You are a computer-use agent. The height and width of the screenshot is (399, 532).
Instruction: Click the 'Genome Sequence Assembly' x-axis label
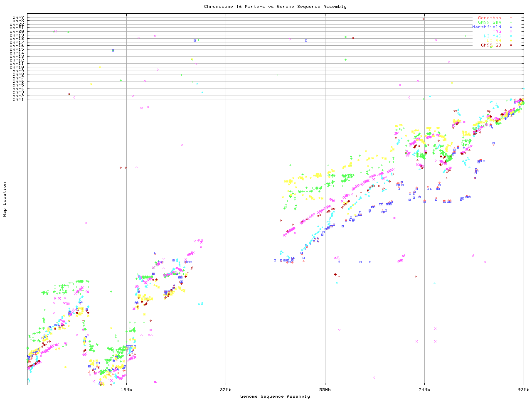(x=275, y=396)
